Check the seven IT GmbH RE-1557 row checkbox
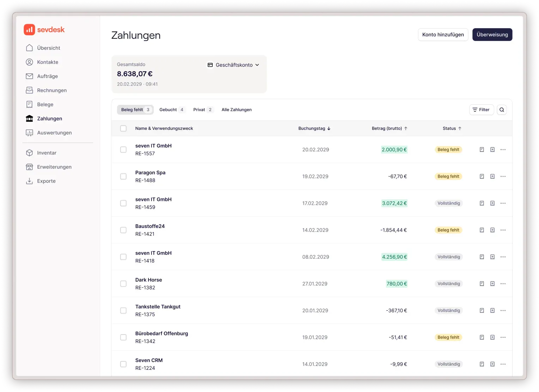Image resolution: width=539 pixels, height=392 pixels. tap(123, 149)
